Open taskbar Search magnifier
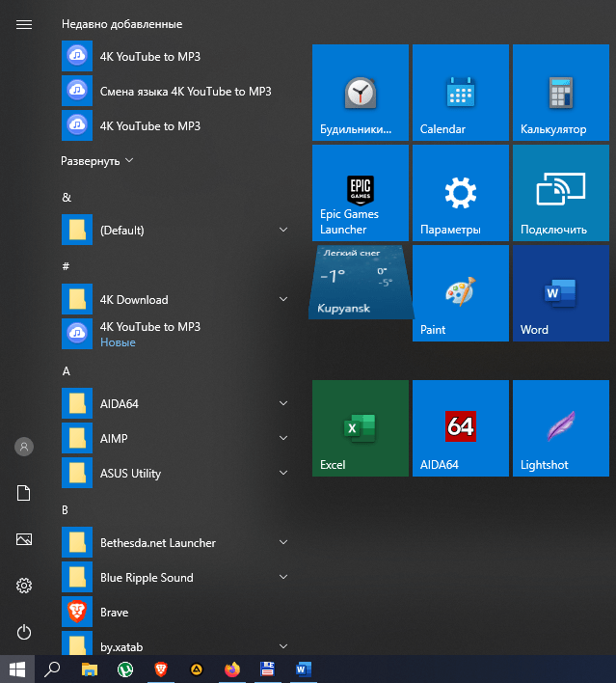Viewport: 616px width, 683px height. coord(53,669)
